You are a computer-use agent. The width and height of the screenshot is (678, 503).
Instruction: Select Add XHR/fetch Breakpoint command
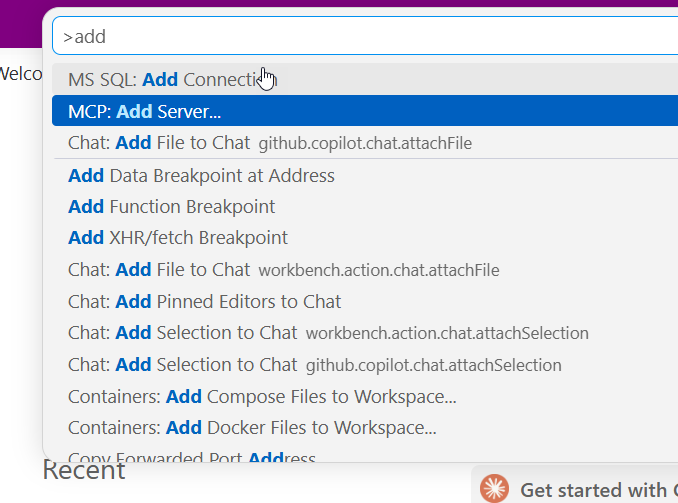tap(365, 238)
